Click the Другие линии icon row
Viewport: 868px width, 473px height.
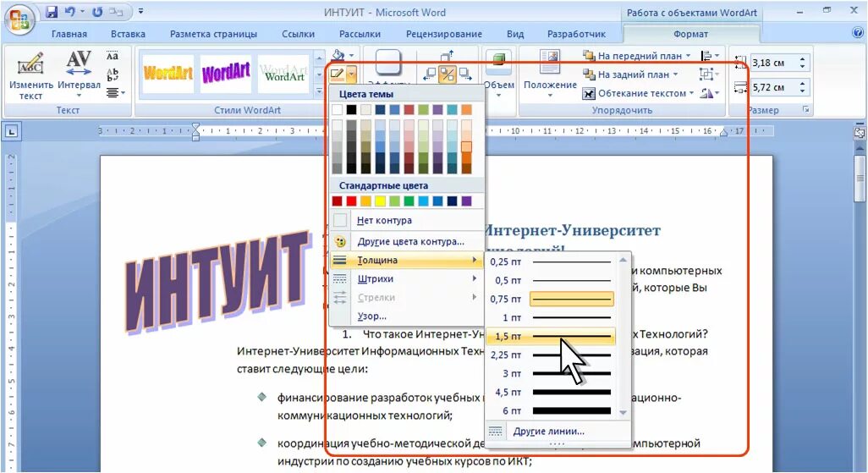[x=496, y=431]
